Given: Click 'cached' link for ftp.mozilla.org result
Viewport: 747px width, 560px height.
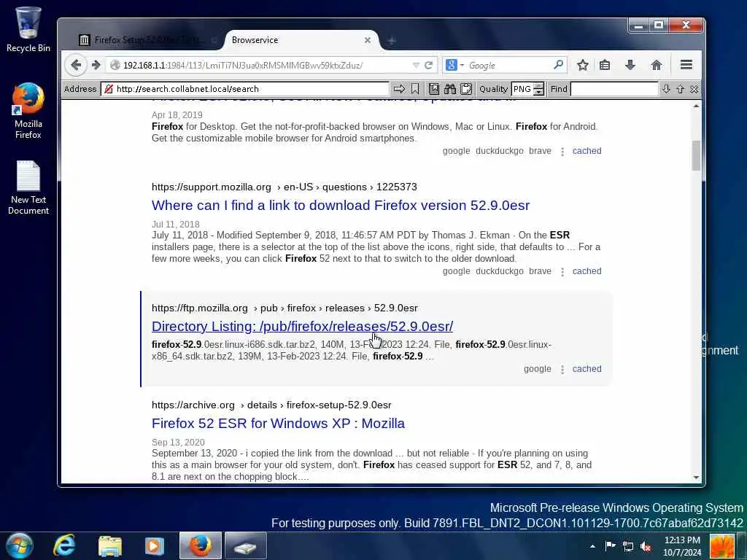Looking at the screenshot, I should 587,368.
